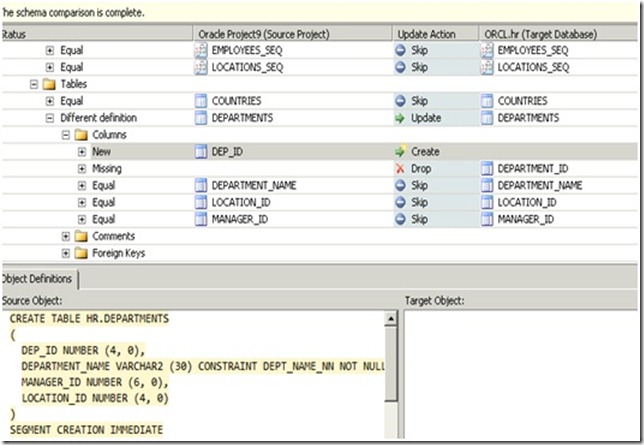Select the Create action text for DEP_ID
The height and width of the screenshot is (445, 644).
coord(426,152)
